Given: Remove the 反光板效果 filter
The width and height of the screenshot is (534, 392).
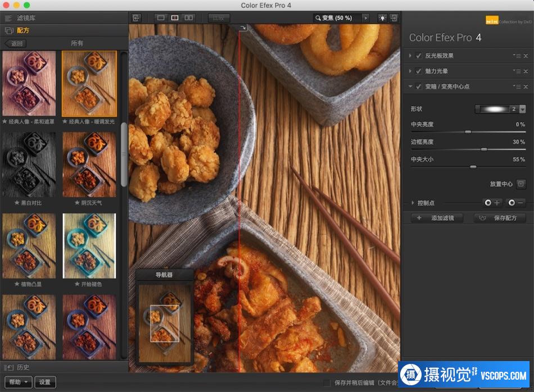Looking at the screenshot, I should pyautogui.click(x=526, y=56).
